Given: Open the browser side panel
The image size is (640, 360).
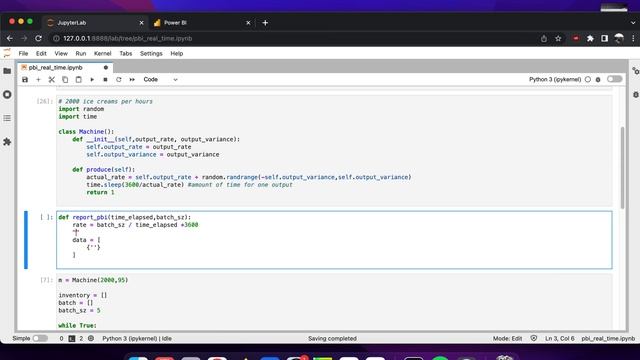Looking at the screenshot, I should [604, 38].
